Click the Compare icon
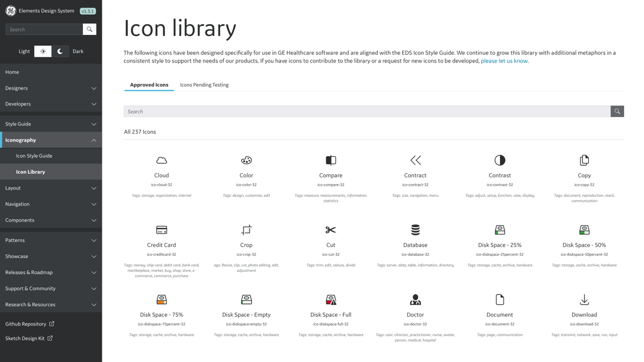644x362 pixels. [x=331, y=160]
